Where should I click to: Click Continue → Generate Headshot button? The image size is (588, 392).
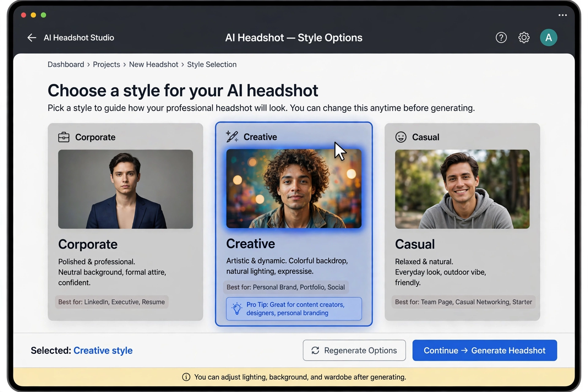point(484,350)
